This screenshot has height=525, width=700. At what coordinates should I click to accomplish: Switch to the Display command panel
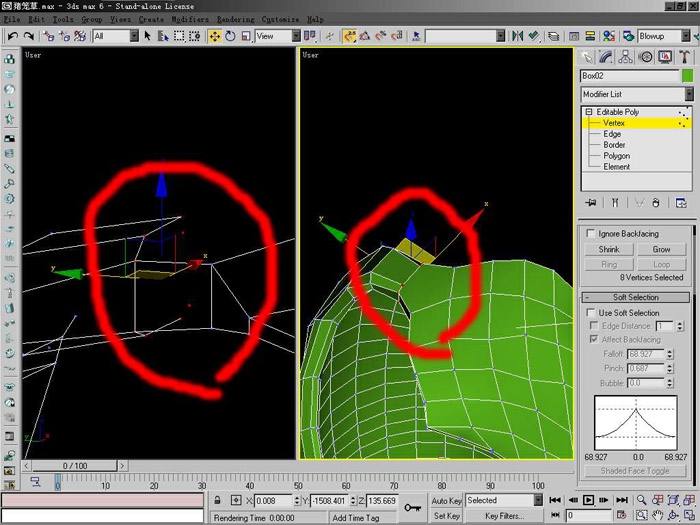click(x=665, y=57)
